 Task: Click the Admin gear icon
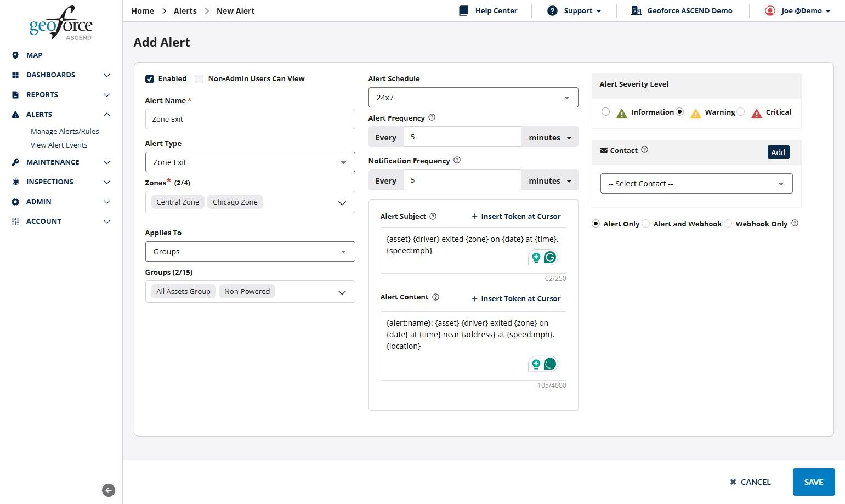15,202
